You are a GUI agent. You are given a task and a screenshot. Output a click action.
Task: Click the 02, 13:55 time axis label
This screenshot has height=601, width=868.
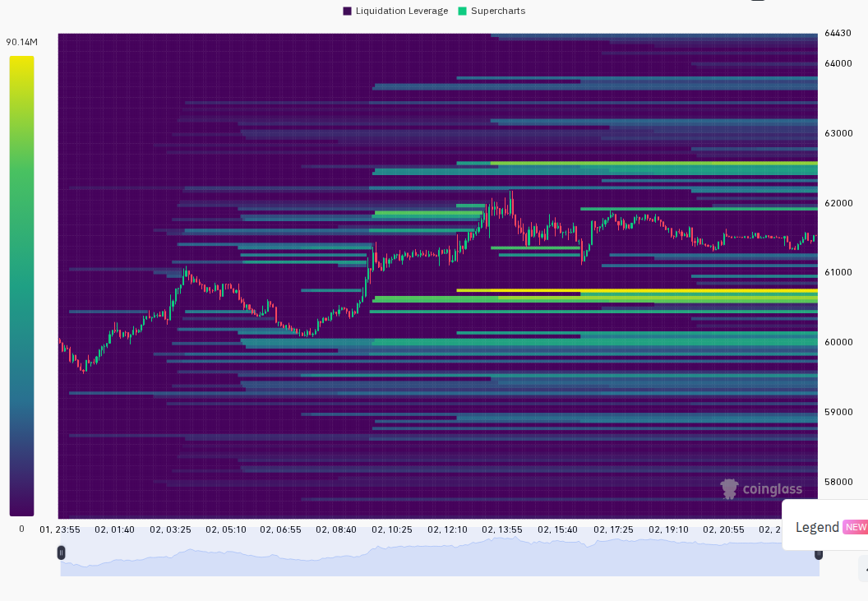tap(502, 529)
